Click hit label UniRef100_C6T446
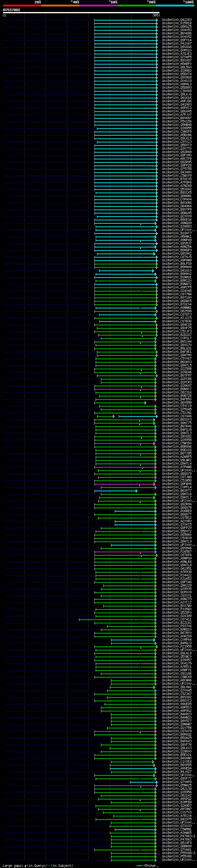Screen dimensions: 197x868 [x=177, y=416]
